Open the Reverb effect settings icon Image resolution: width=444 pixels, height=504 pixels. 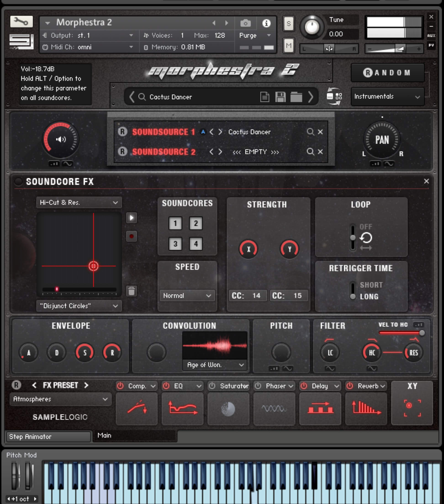click(x=366, y=409)
